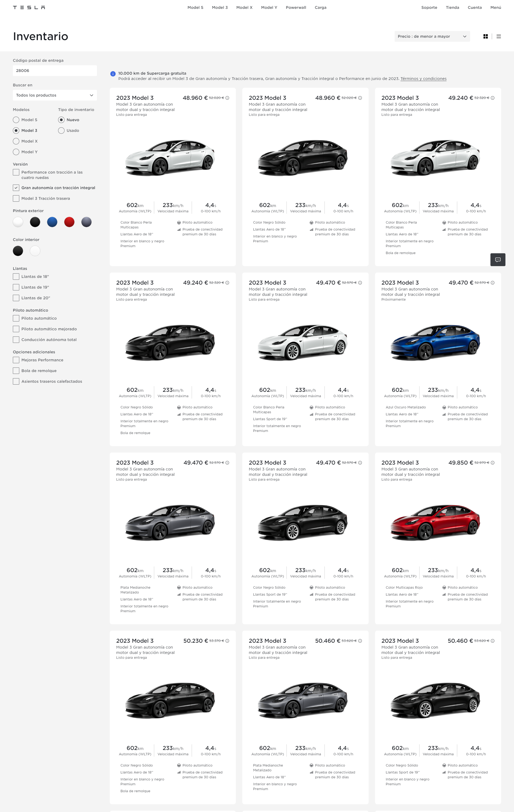Select black interior color swatch
Viewport: 514px width, 812px height.
click(x=18, y=251)
